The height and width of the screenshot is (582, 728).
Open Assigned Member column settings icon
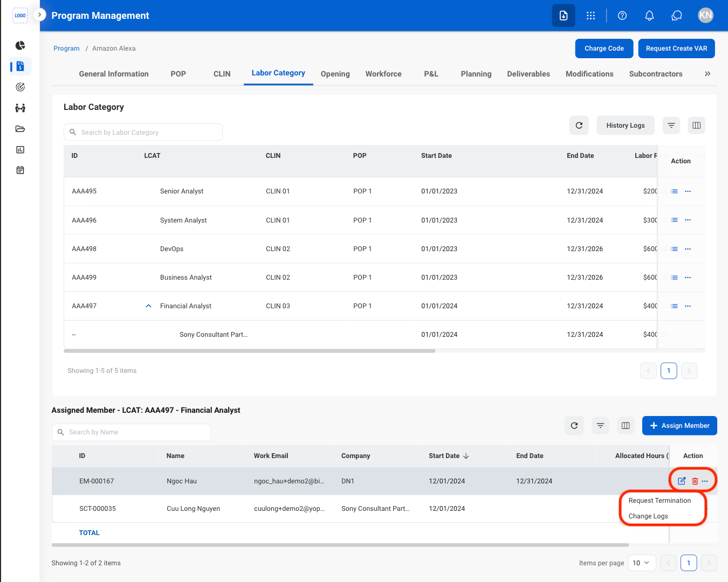[626, 426]
